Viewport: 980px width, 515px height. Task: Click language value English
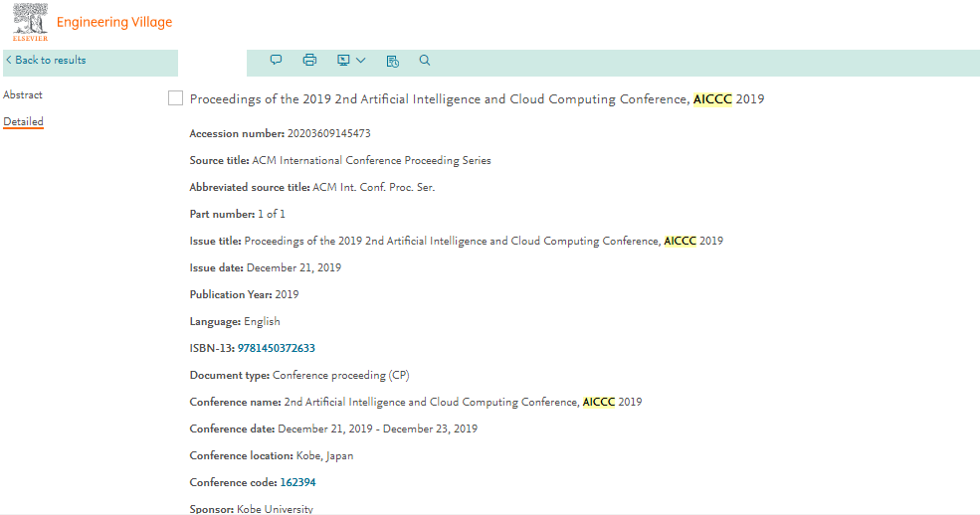pos(262,321)
